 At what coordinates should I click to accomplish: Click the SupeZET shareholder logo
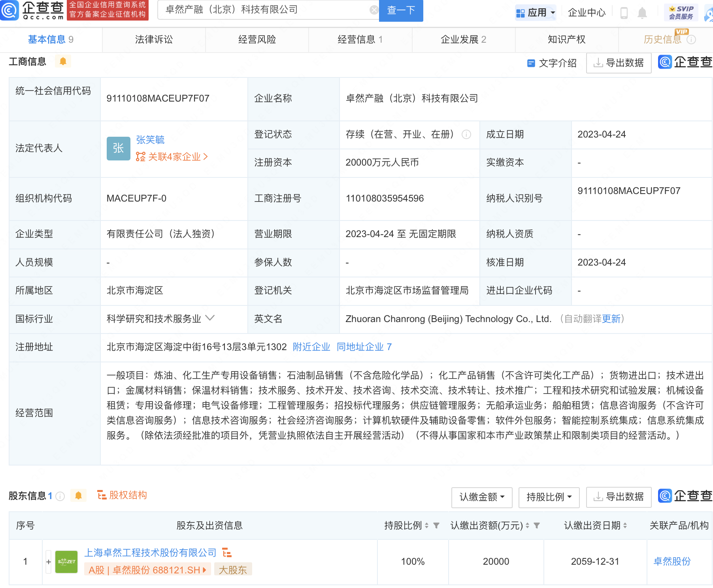pos(66,562)
